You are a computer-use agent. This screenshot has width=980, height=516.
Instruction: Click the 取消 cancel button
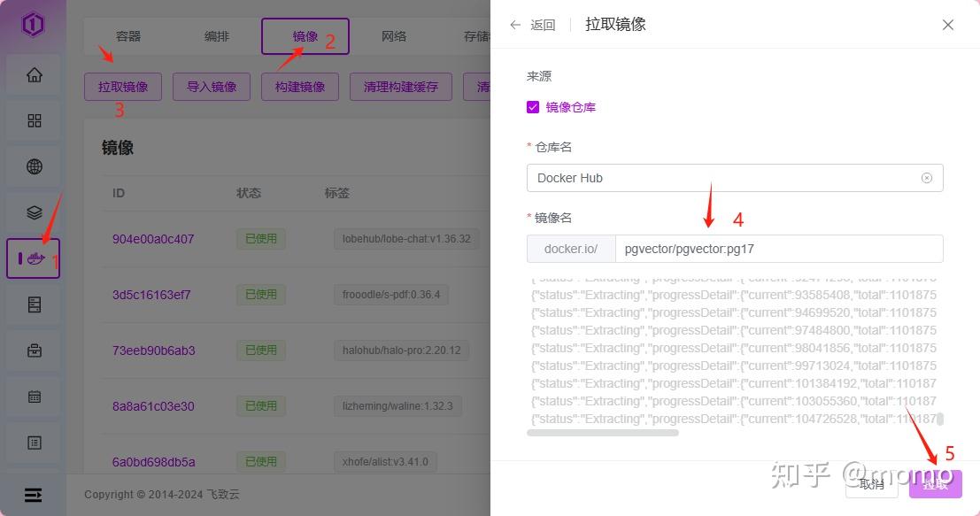pos(870,484)
